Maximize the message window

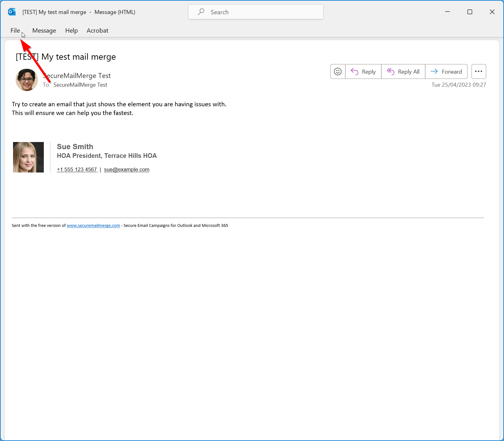pyautogui.click(x=470, y=12)
